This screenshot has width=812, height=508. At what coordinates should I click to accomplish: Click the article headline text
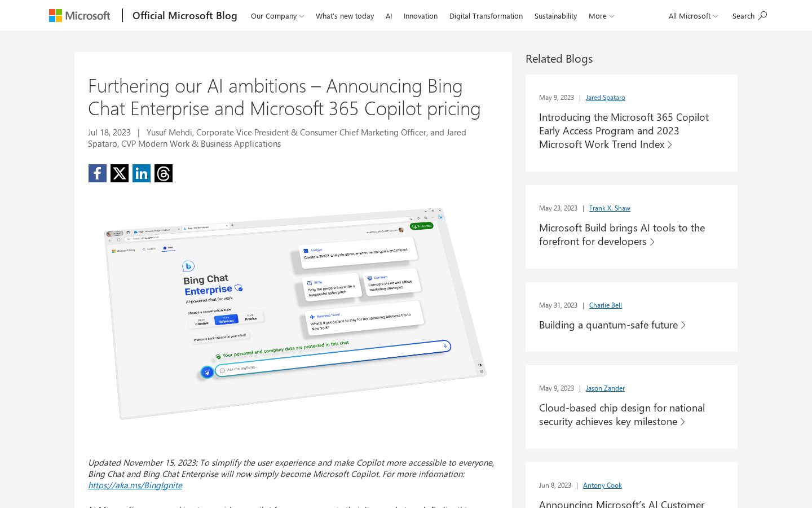tap(284, 97)
